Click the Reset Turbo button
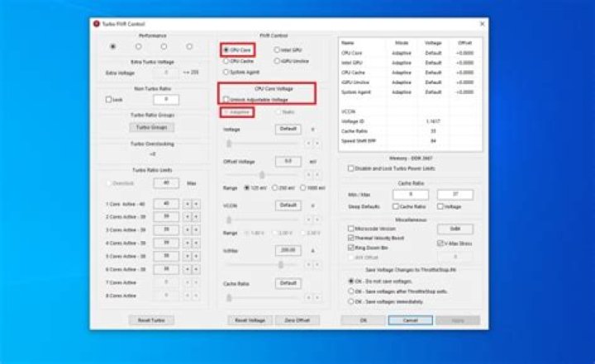The image size is (595, 364). [x=150, y=319]
